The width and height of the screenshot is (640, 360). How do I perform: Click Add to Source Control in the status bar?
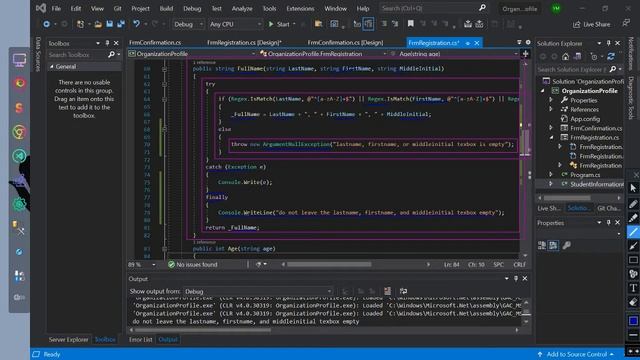pos(576,354)
